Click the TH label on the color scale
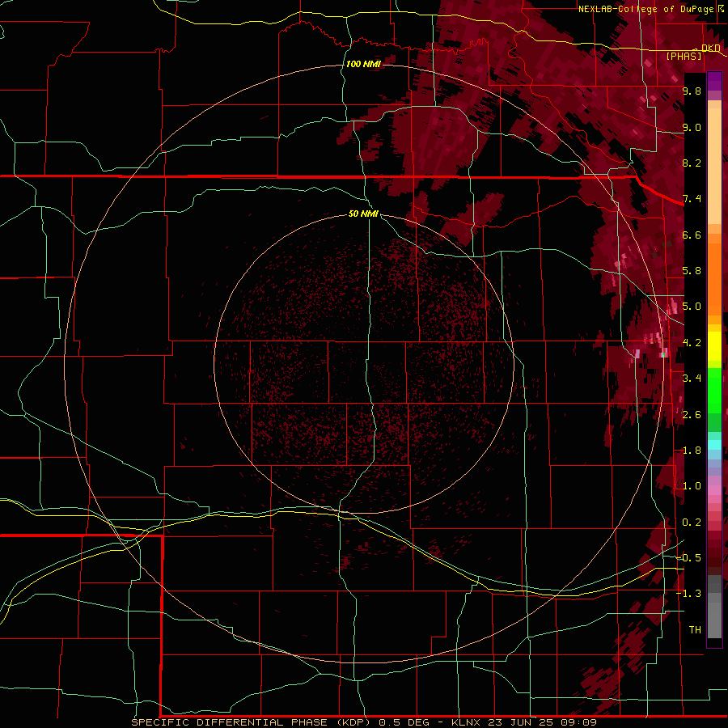The height and width of the screenshot is (728, 728). pyautogui.click(x=695, y=630)
